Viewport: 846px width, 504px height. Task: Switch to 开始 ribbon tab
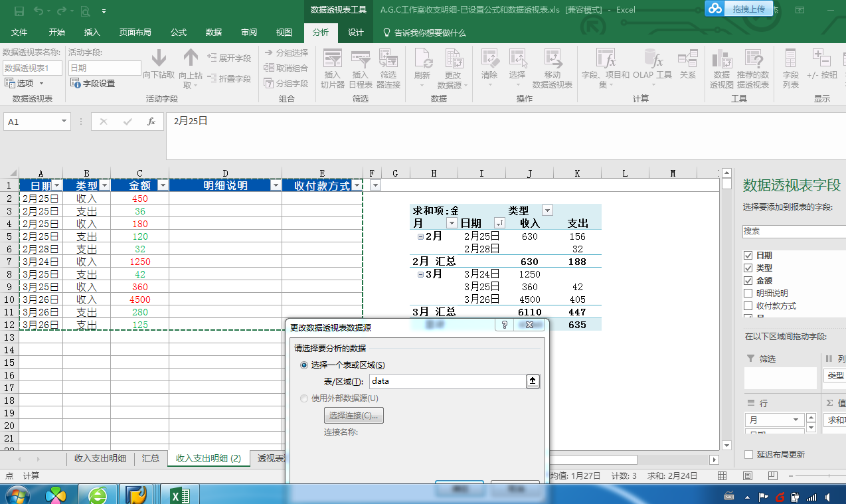tap(56, 33)
